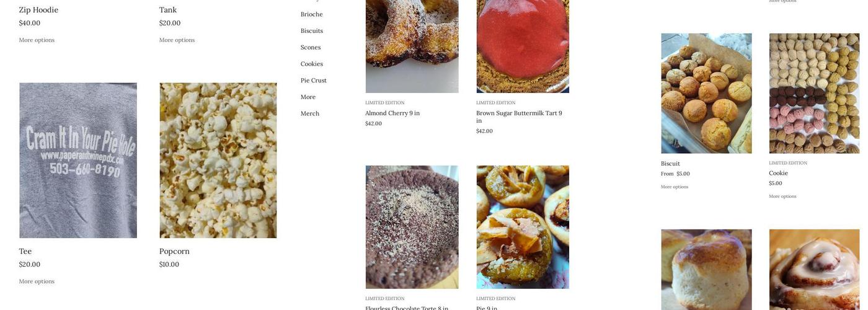Viewport: 868px width, 310px height.
Task: Open Brown Sugar Buttermilk Tart 9 in title
Action: 520,117
